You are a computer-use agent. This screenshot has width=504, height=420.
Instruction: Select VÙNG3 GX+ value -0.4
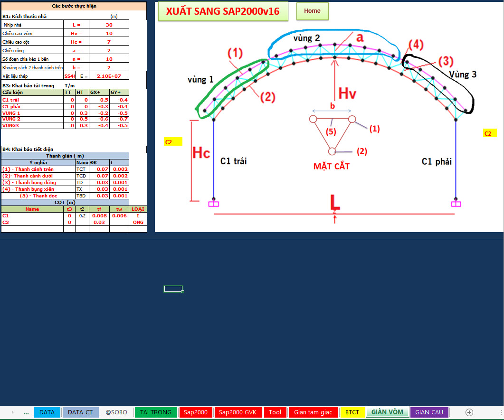pos(99,126)
